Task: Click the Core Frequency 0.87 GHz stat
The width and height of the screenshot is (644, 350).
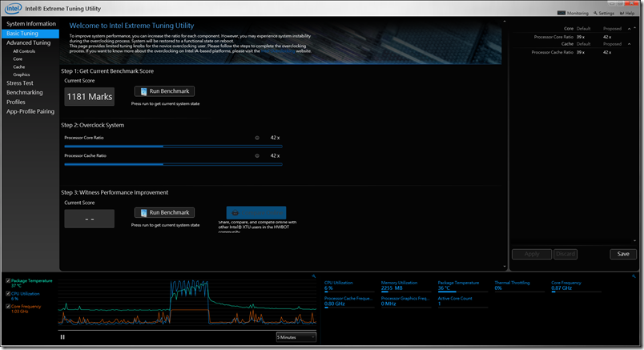Action: 576,285
